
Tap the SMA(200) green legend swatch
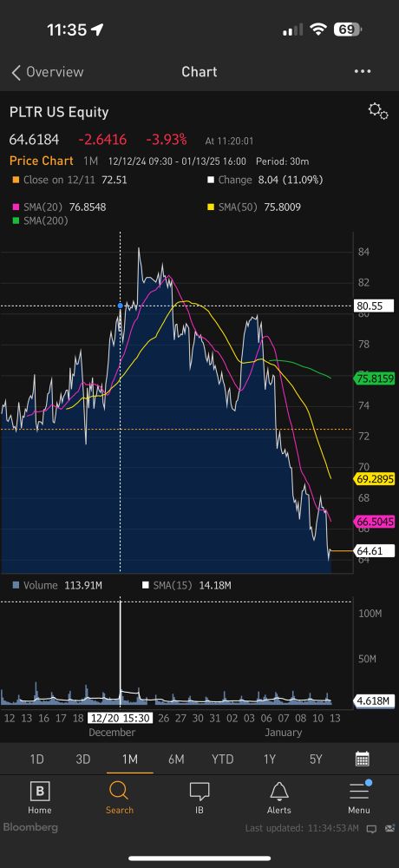coord(15,220)
